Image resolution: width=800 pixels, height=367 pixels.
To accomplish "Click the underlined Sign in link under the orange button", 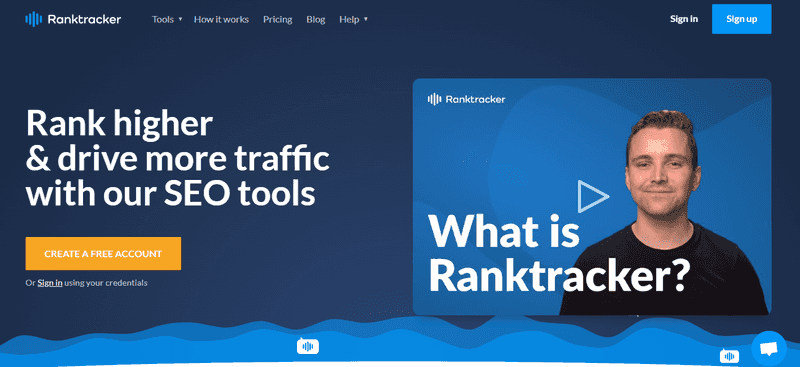I will coord(50,283).
